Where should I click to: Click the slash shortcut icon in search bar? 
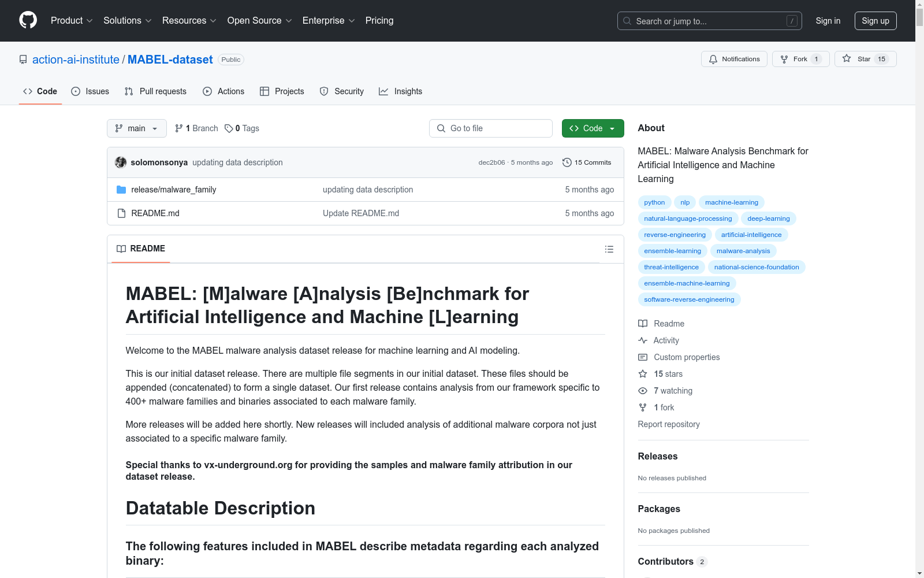tap(792, 21)
